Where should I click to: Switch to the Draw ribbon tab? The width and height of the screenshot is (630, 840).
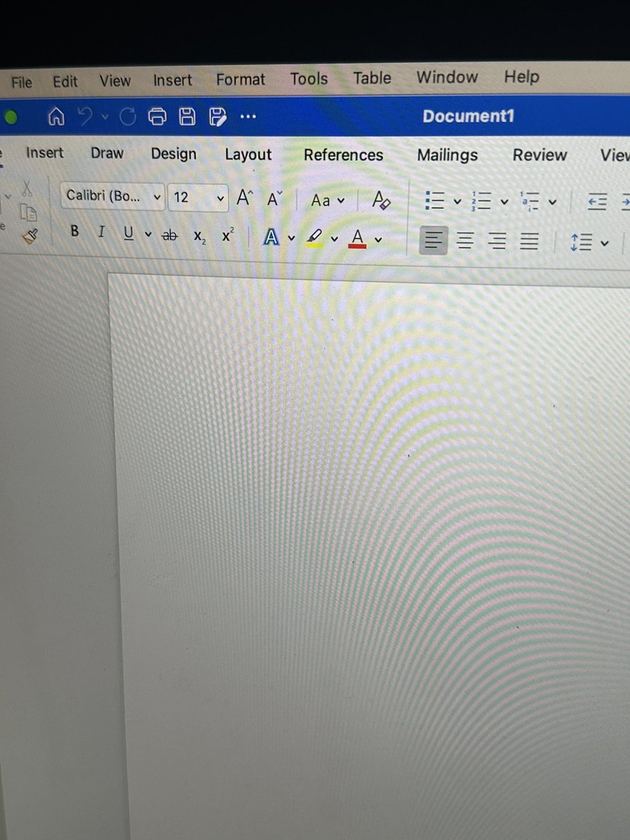107,153
